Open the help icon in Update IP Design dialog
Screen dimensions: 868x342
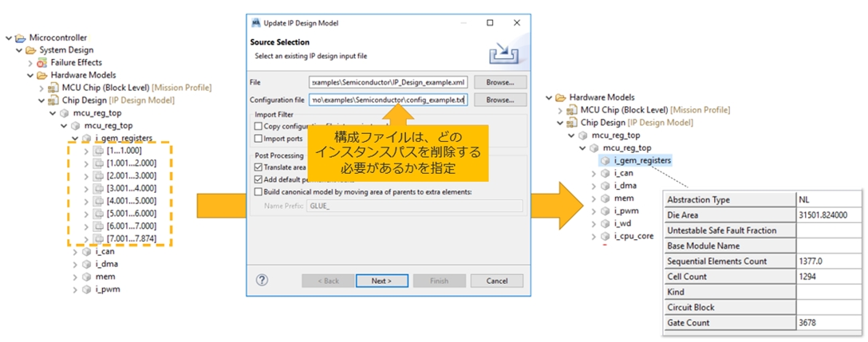point(262,280)
